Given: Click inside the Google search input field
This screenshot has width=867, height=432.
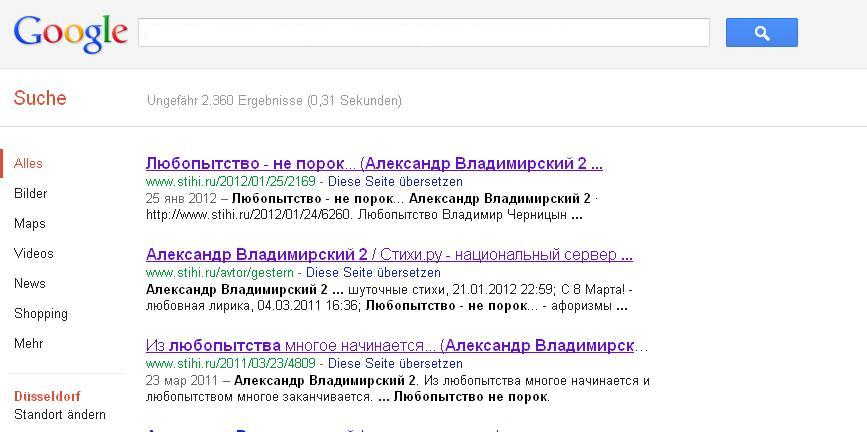Looking at the screenshot, I should tap(423, 33).
